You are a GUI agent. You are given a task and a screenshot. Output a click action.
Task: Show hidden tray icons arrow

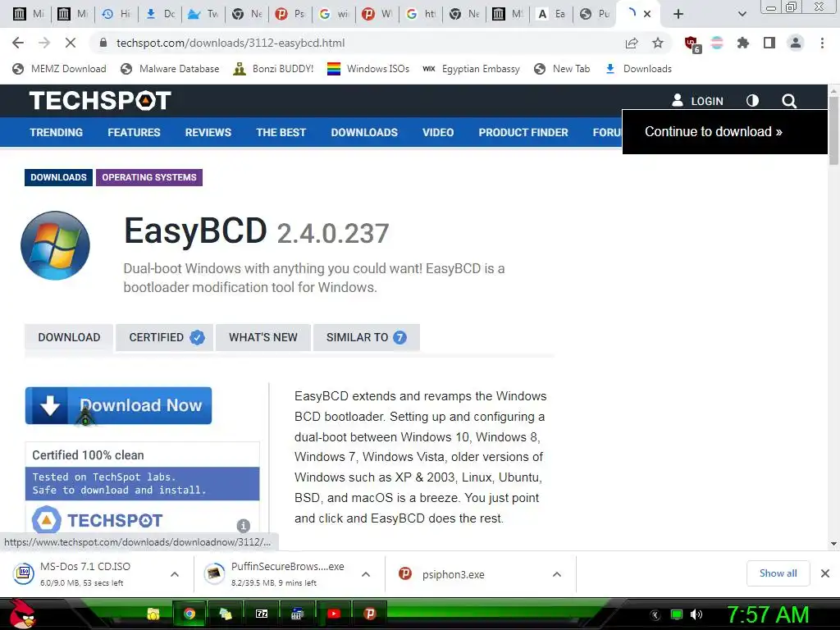655,614
